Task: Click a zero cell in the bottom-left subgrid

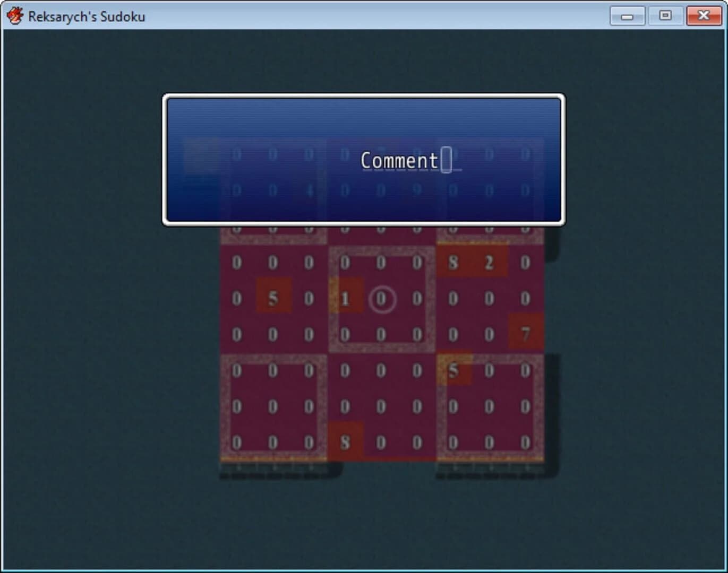Action: pyautogui.click(x=273, y=406)
